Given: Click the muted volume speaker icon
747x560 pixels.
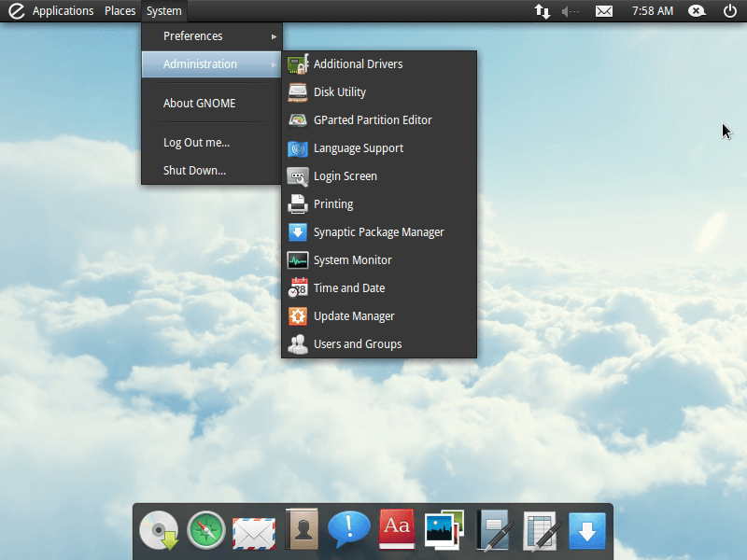Looking at the screenshot, I should (571, 11).
